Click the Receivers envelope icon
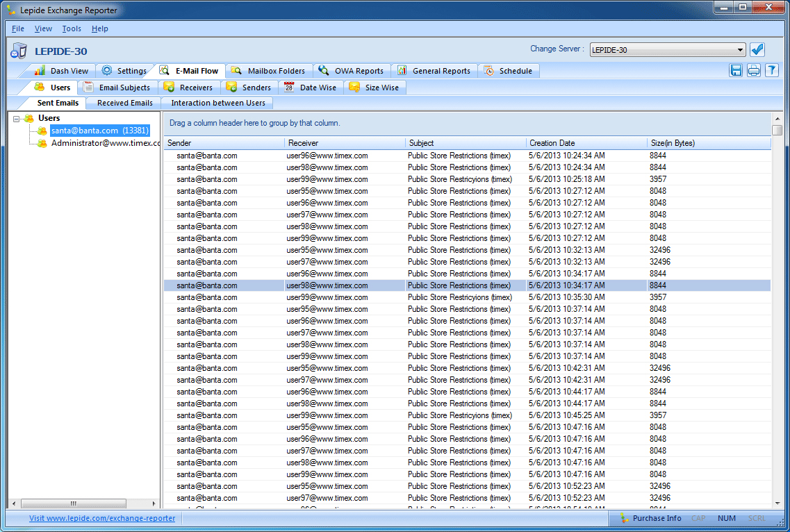 tap(170, 87)
